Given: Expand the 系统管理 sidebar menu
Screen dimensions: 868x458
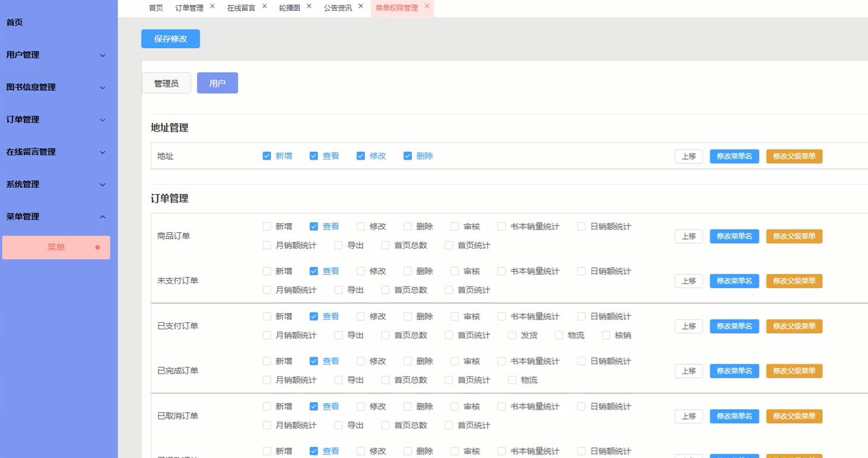Looking at the screenshot, I should coord(102,184).
